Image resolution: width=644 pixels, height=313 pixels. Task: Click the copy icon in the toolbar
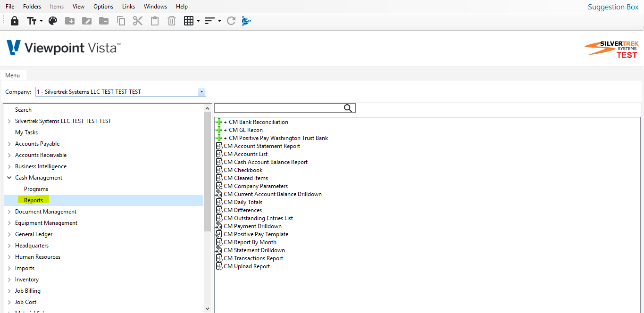point(121,21)
